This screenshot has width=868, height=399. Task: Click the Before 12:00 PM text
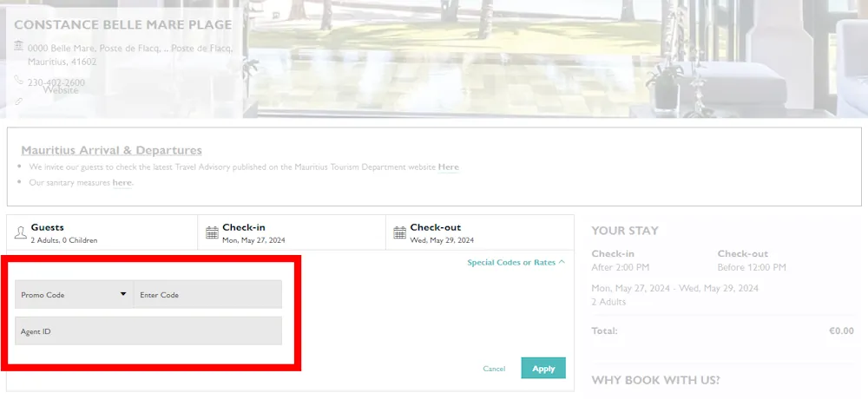752,267
